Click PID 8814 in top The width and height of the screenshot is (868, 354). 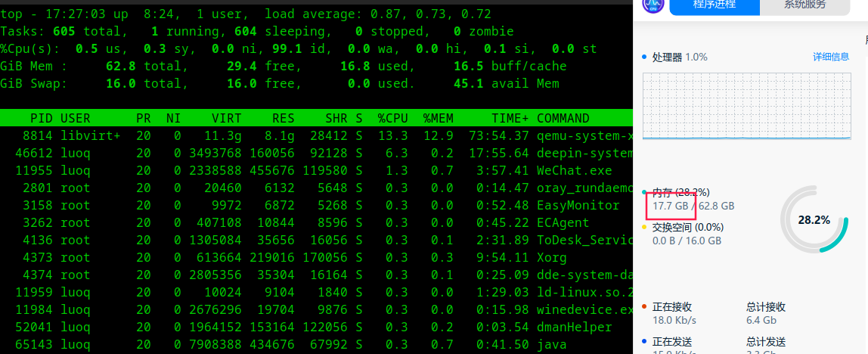tap(38, 135)
